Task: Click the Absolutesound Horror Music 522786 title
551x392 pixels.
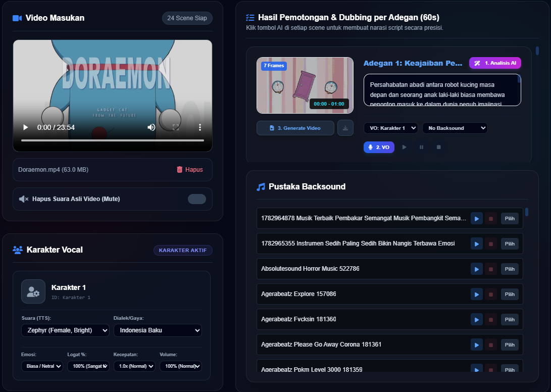Action: pyautogui.click(x=310, y=269)
